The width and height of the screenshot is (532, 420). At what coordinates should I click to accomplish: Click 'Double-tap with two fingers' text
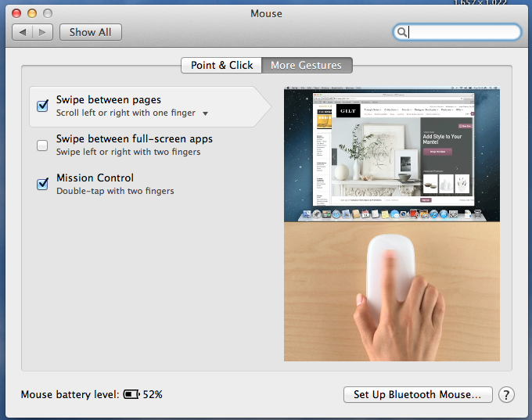click(x=115, y=191)
